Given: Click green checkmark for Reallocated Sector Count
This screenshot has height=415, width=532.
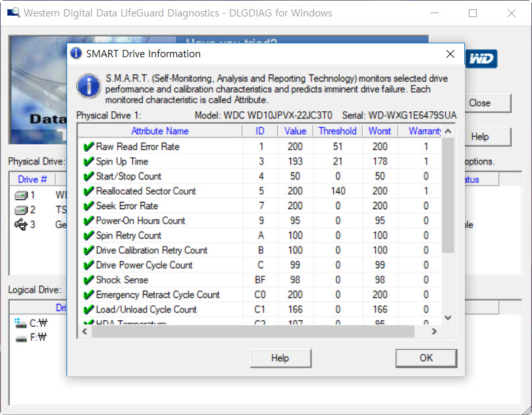Looking at the screenshot, I should pos(88,191).
